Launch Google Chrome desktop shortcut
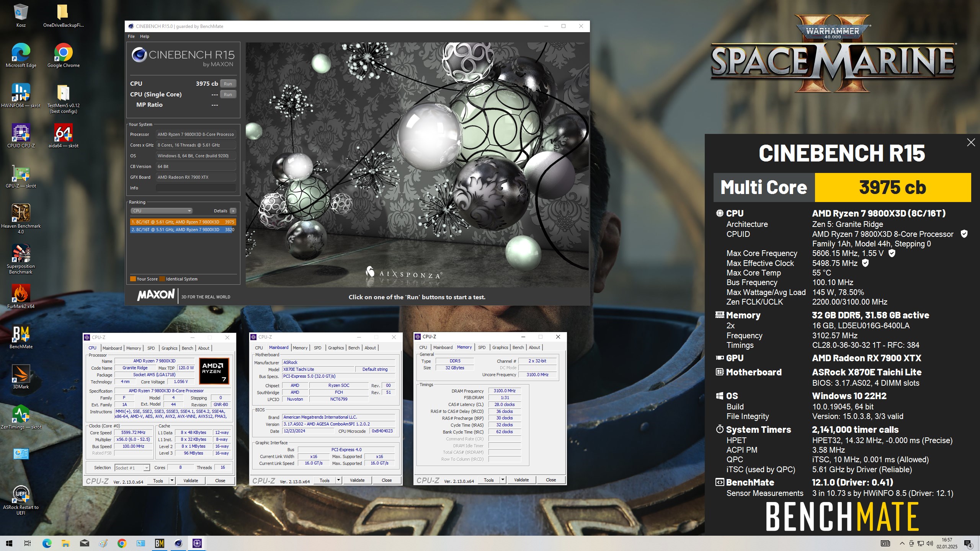 click(63, 55)
